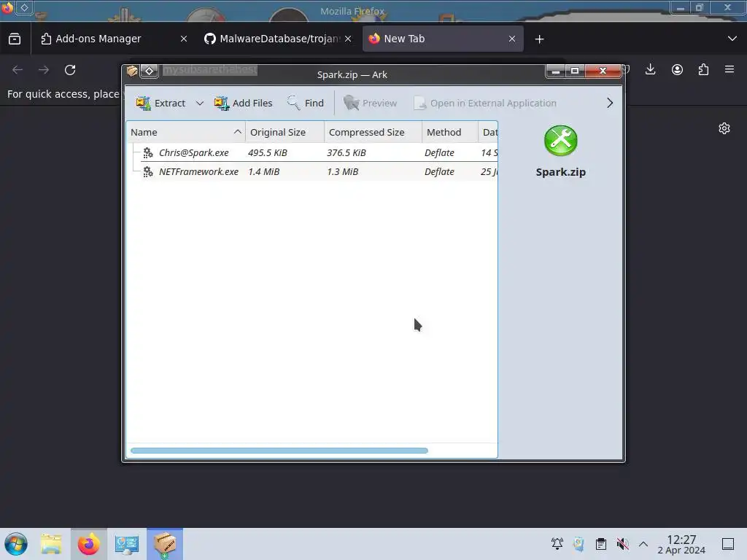Click the Spark.zip archive icon in info panel

[561, 141]
